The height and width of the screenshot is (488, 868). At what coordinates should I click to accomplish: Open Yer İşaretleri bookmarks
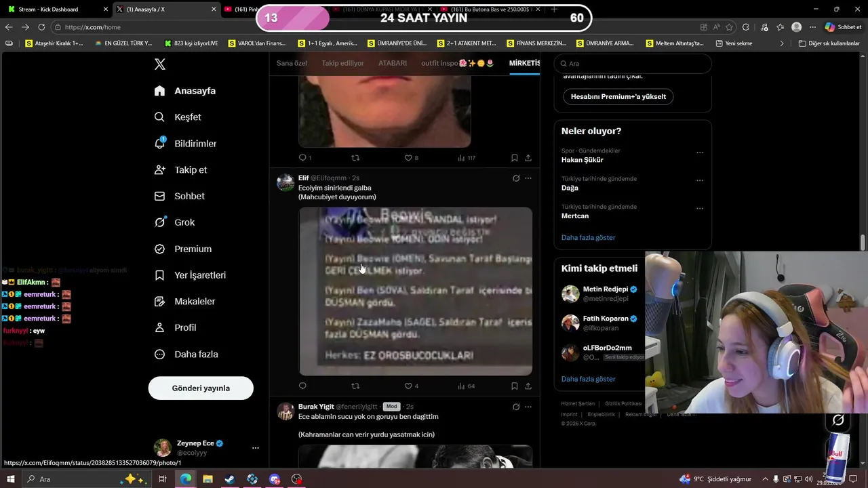click(191, 275)
